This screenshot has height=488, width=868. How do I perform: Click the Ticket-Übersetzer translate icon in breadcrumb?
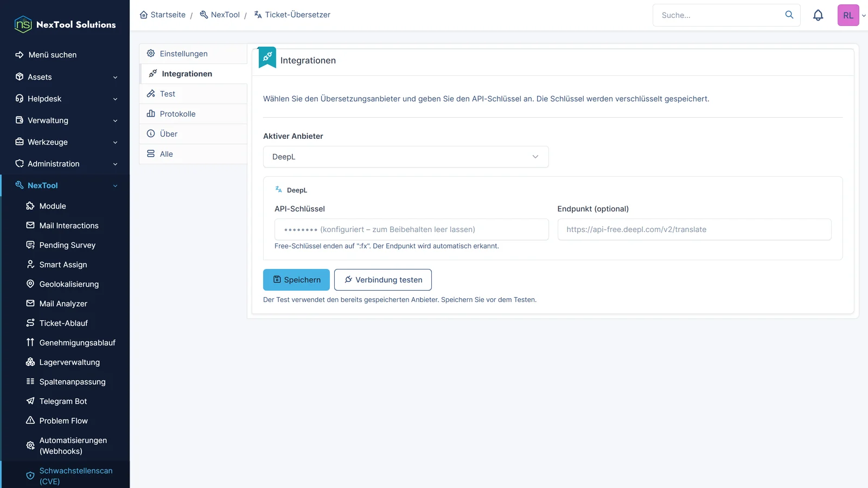tap(258, 15)
